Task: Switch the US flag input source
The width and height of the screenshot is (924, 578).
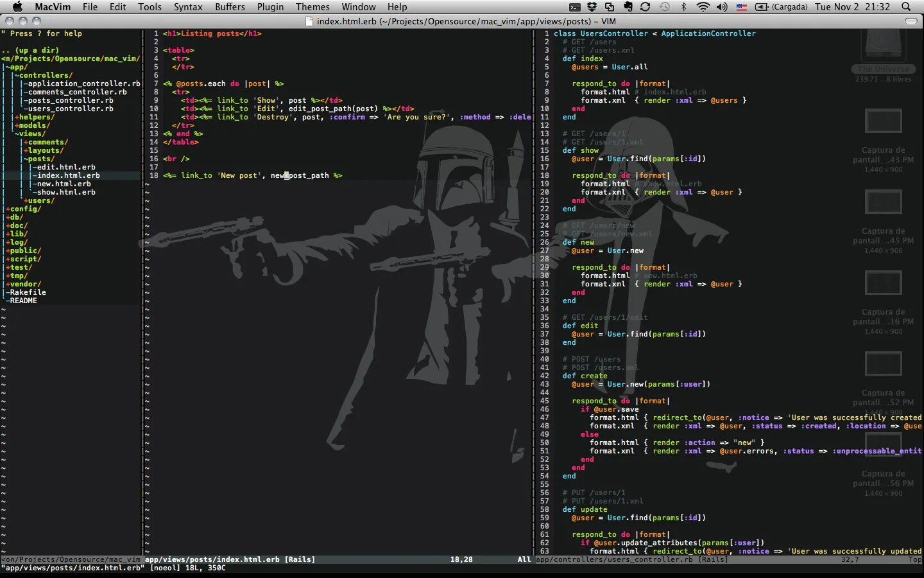Action: (x=741, y=7)
